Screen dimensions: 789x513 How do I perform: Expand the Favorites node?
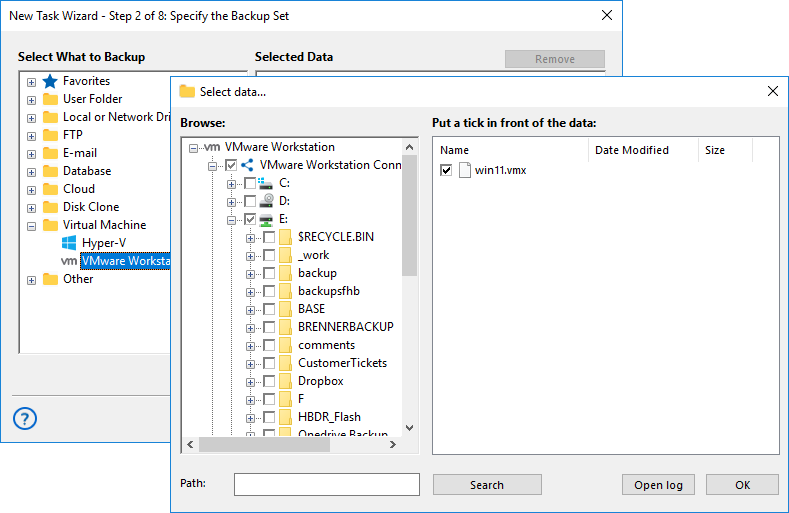point(32,82)
